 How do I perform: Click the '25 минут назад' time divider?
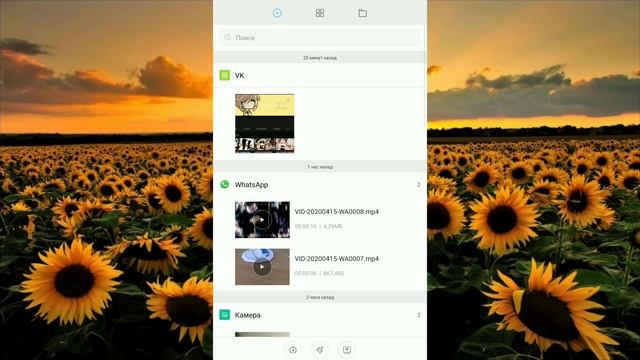320,58
